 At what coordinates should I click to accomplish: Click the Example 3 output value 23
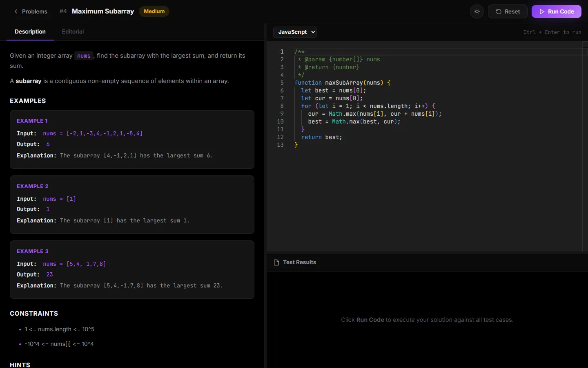[49, 275]
